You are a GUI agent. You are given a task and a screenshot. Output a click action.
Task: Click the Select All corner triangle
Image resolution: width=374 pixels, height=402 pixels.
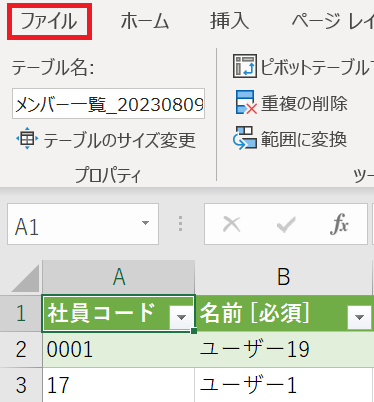pyautogui.click(x=26, y=278)
